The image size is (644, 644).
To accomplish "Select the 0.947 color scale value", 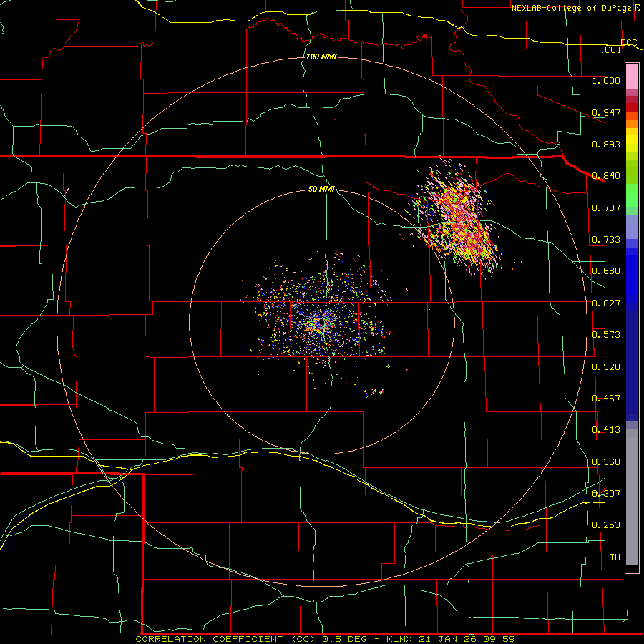I will pos(606,112).
